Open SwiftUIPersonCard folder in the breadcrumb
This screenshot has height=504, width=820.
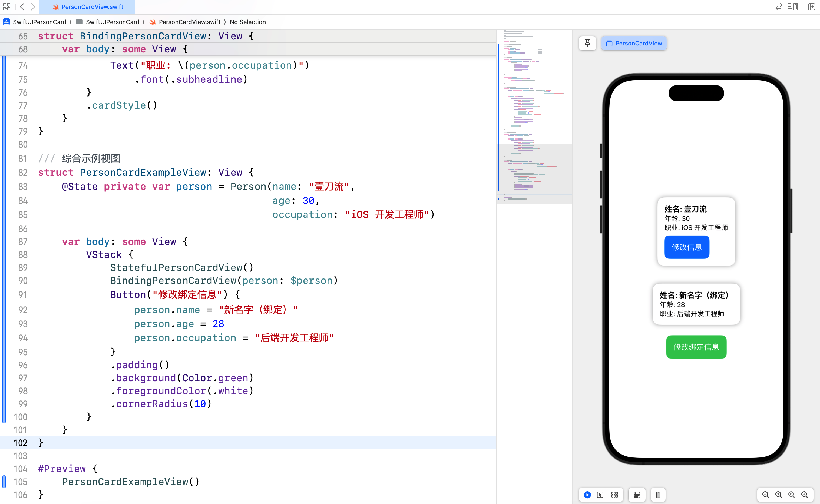coord(108,22)
